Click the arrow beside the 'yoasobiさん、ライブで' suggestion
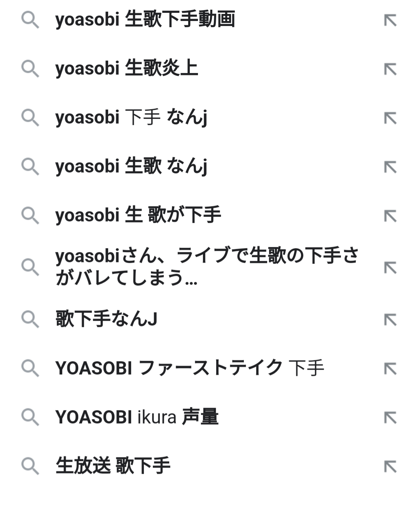 (390, 268)
